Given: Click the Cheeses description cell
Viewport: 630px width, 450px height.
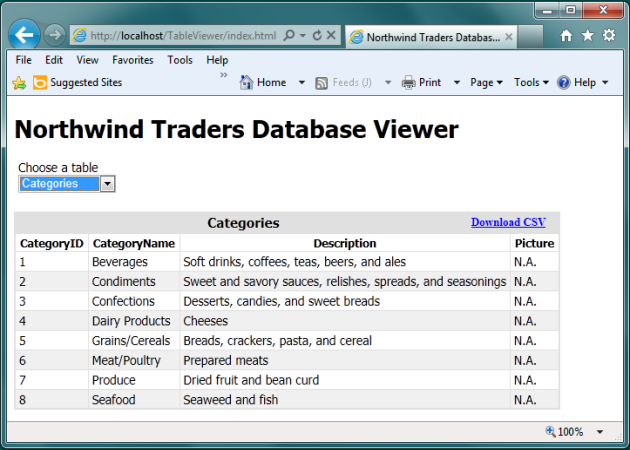Looking at the screenshot, I should pyautogui.click(x=345, y=321).
